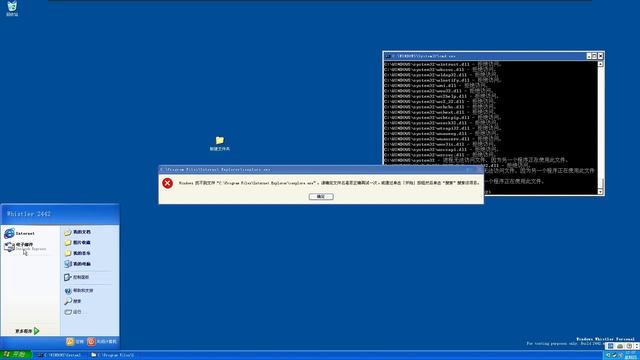This screenshot has width=640, height=360.
Task: Close the cmd.exe window
Action: coord(600,56)
